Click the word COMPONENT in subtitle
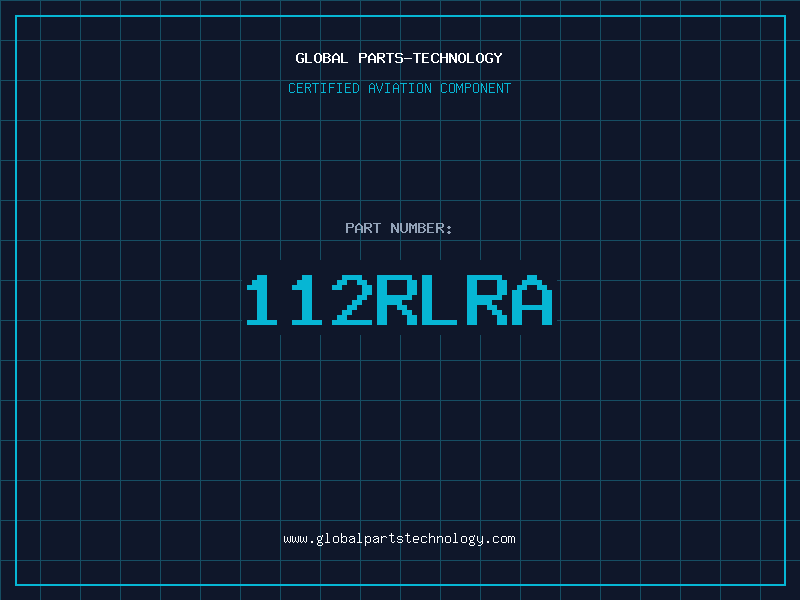This screenshot has width=800, height=600. pos(476,88)
